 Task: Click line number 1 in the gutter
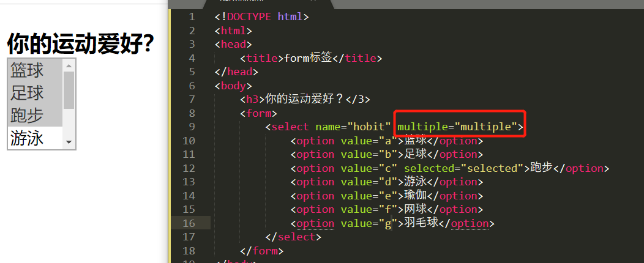[x=192, y=17]
